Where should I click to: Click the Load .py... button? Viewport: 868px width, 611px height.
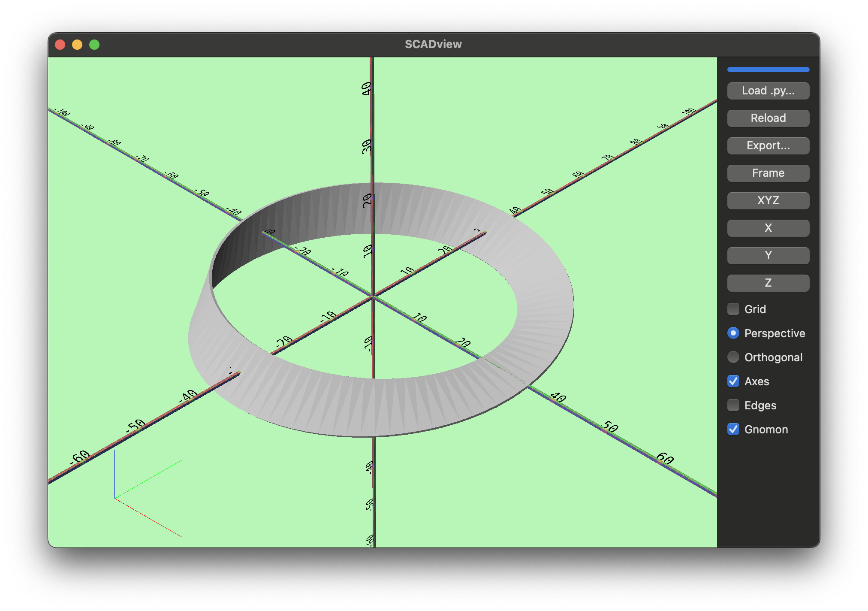tap(768, 91)
